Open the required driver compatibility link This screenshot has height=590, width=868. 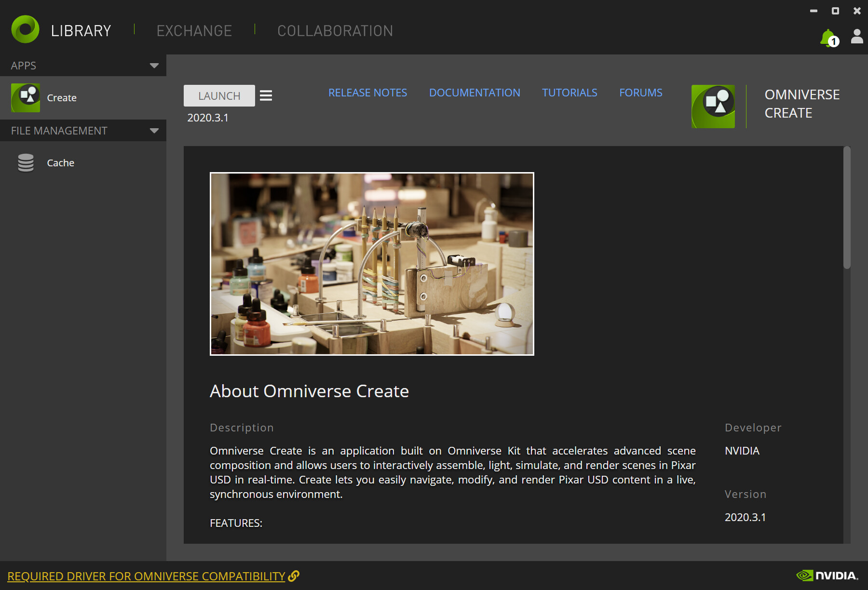(x=147, y=576)
